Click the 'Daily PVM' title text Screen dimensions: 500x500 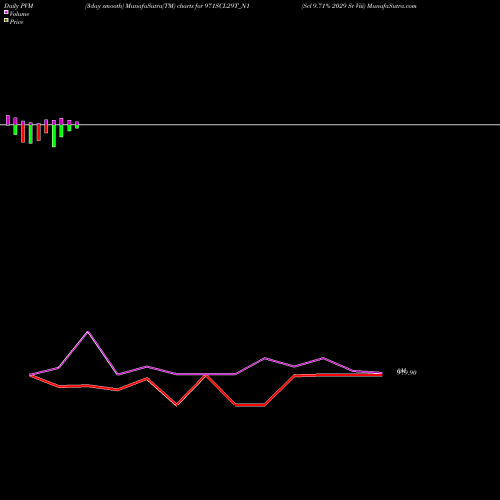point(19,6)
